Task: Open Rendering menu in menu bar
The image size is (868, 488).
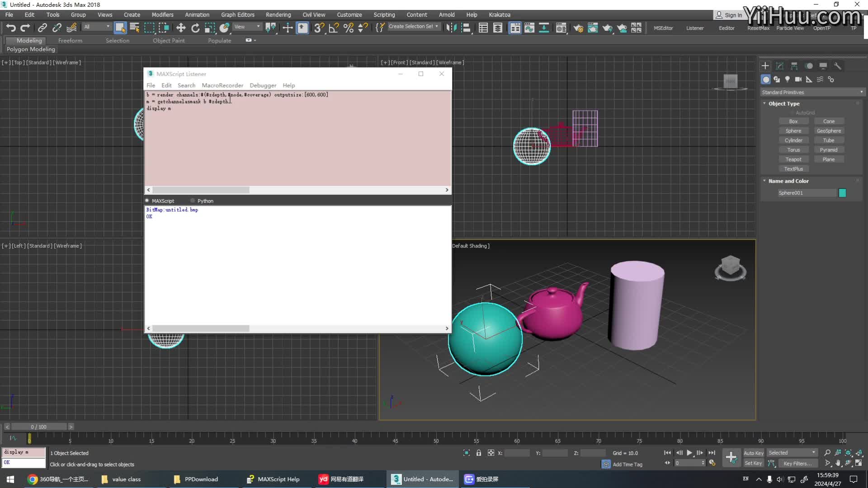Action: pyautogui.click(x=278, y=14)
